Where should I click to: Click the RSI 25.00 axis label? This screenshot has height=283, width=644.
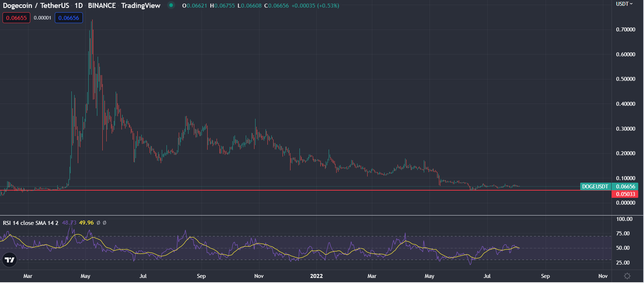coord(623,263)
